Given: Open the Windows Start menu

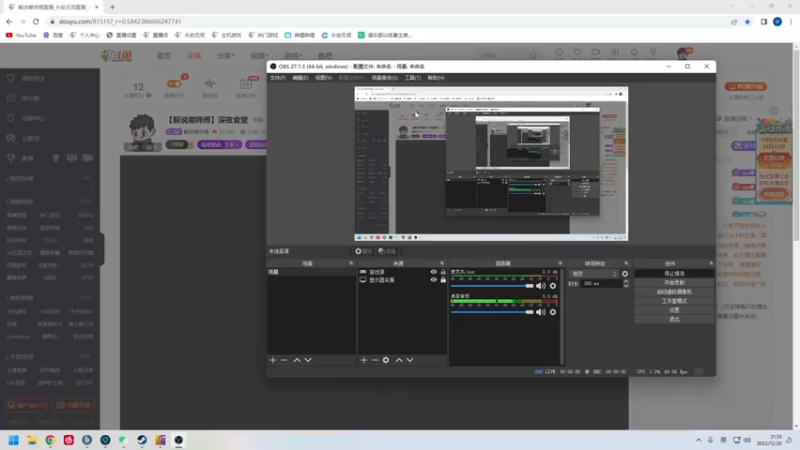Looking at the screenshot, I should [x=13, y=440].
